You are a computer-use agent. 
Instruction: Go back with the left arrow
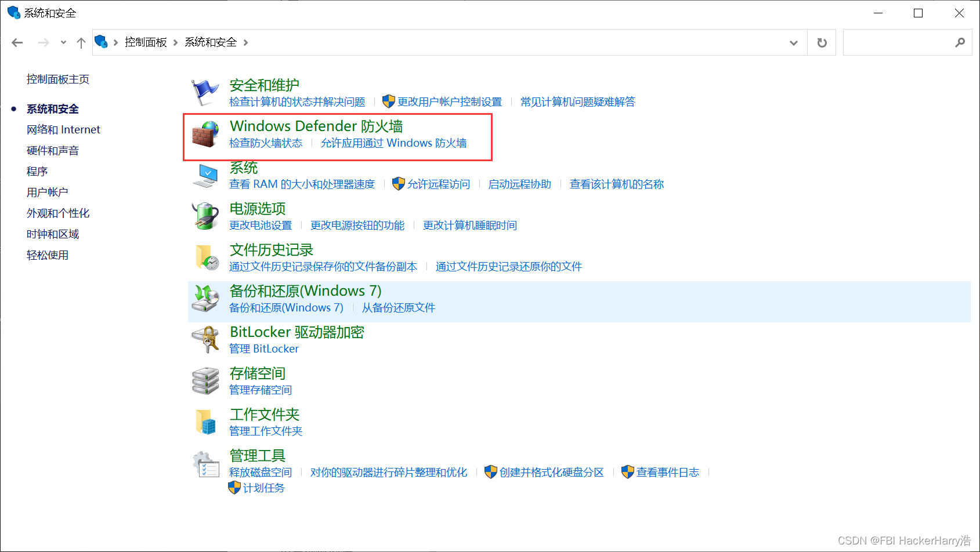[x=17, y=42]
